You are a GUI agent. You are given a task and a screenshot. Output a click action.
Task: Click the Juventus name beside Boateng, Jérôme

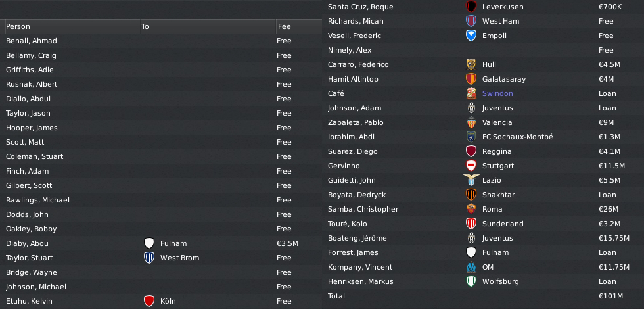tap(499, 238)
